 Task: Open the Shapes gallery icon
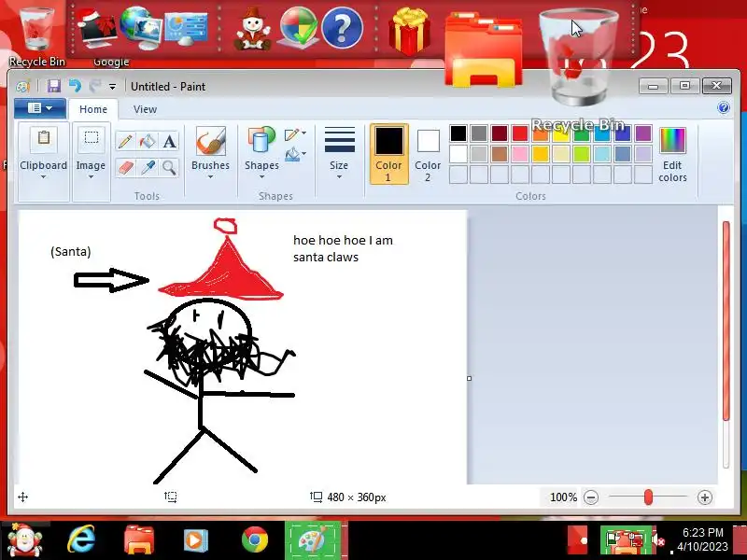click(261, 140)
